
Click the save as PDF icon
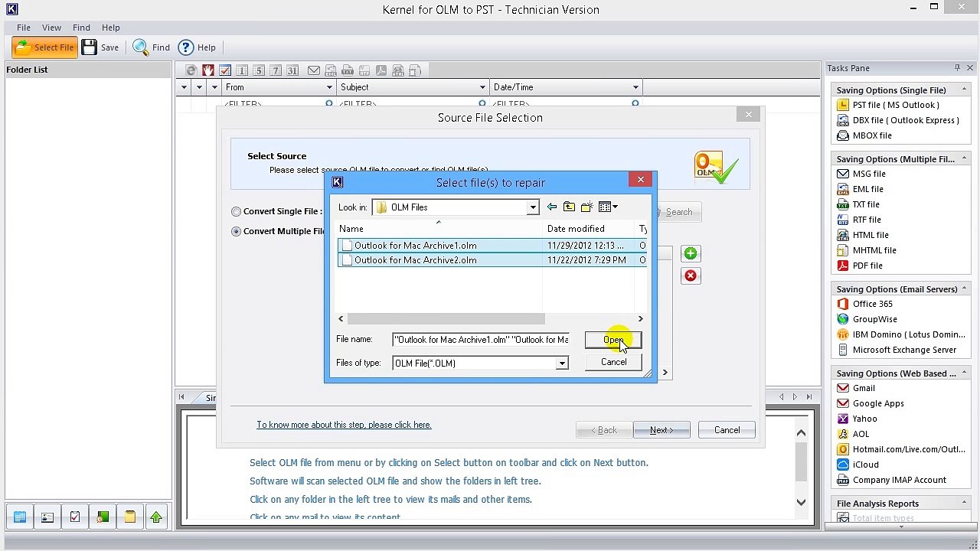click(x=381, y=70)
